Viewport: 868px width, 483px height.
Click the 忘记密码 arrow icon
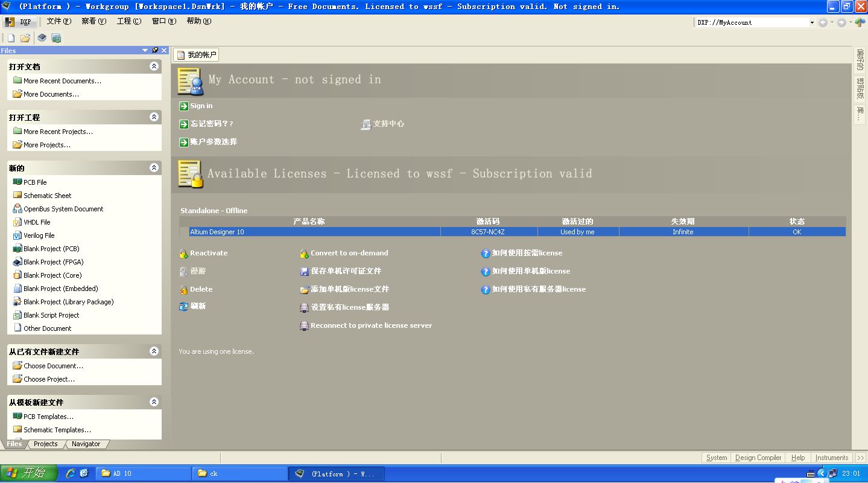point(184,124)
